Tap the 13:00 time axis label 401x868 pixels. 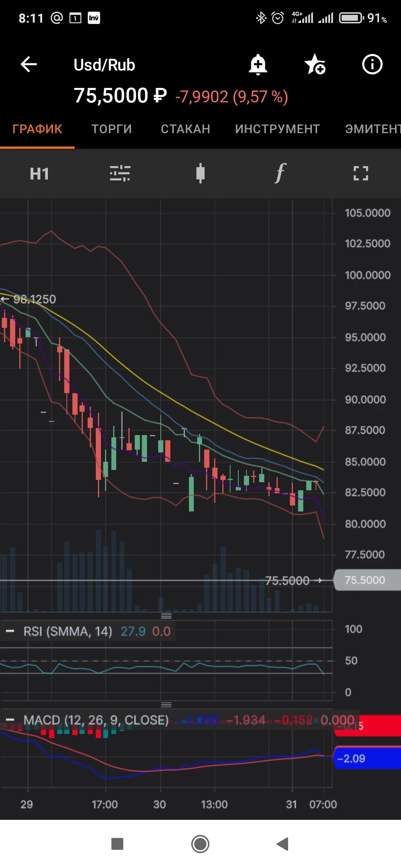coord(214,804)
